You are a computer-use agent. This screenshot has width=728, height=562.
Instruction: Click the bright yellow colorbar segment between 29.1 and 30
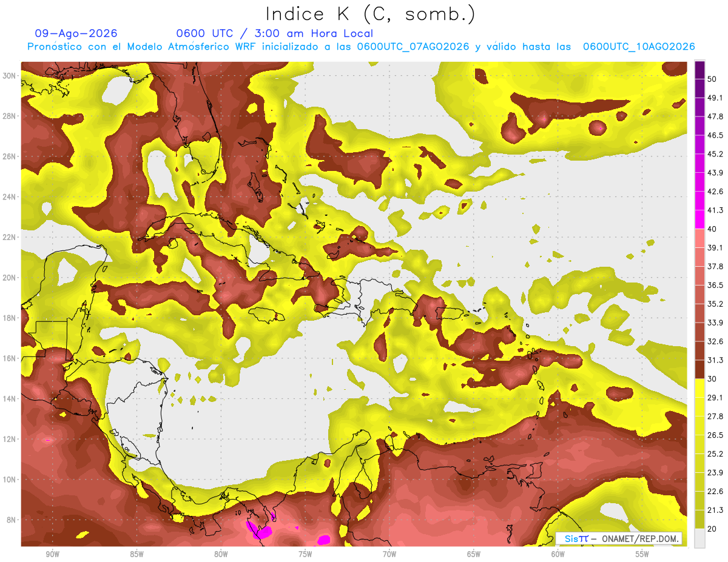pyautogui.click(x=699, y=388)
